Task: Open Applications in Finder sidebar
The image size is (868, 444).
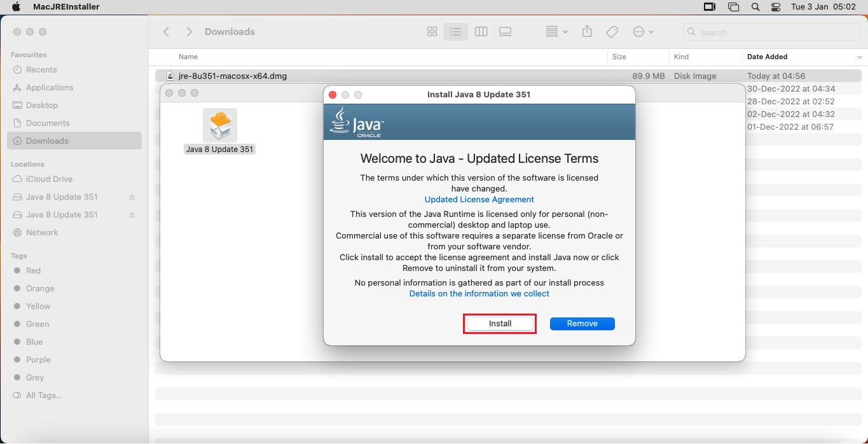Action: (x=50, y=87)
